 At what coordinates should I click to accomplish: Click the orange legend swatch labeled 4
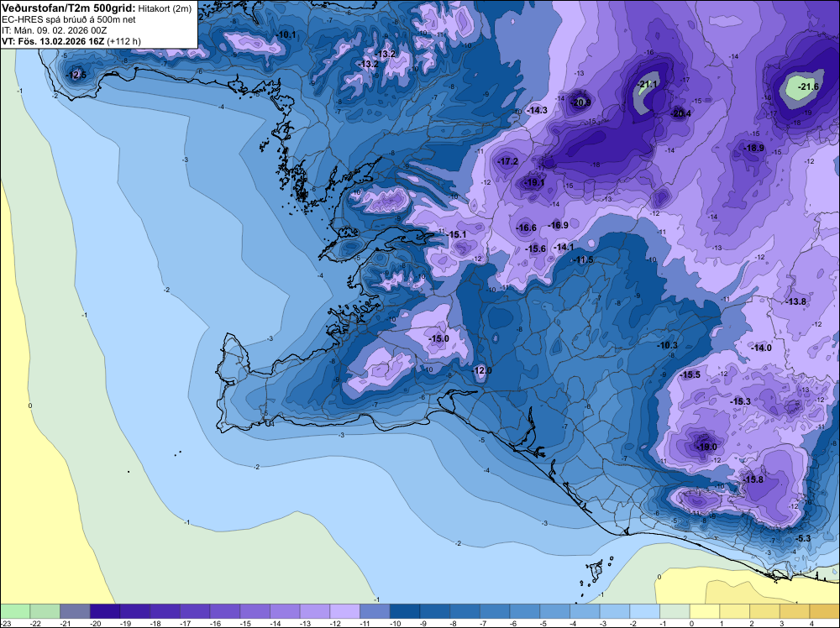tap(825, 611)
